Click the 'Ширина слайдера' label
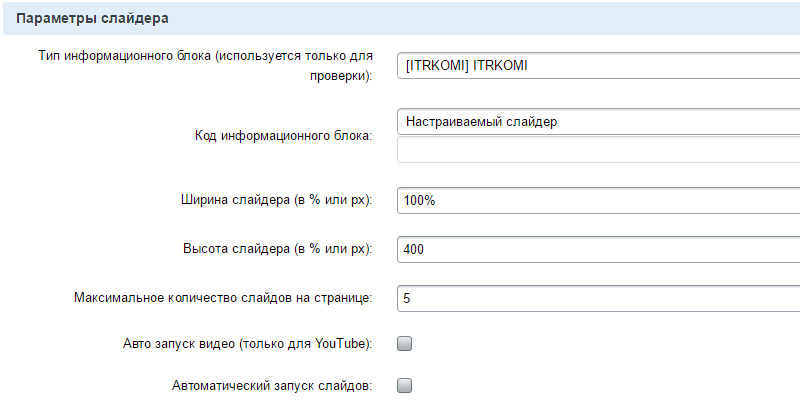The image size is (800, 400). (270, 200)
